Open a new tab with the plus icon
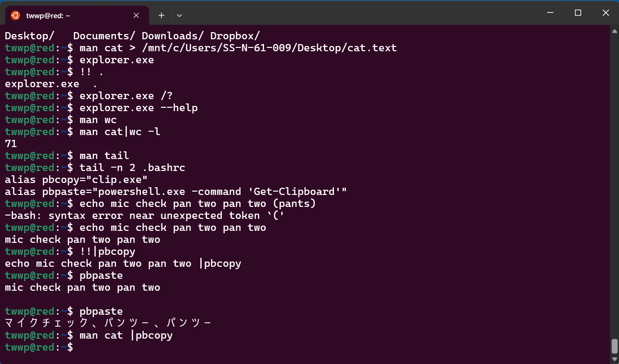The width and height of the screenshot is (619, 364). click(161, 15)
